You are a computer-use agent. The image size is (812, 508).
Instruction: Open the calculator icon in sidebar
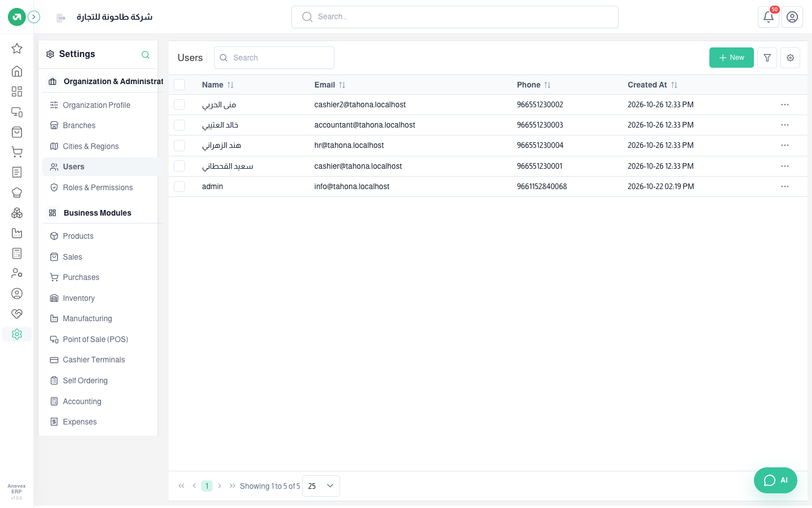(17, 253)
